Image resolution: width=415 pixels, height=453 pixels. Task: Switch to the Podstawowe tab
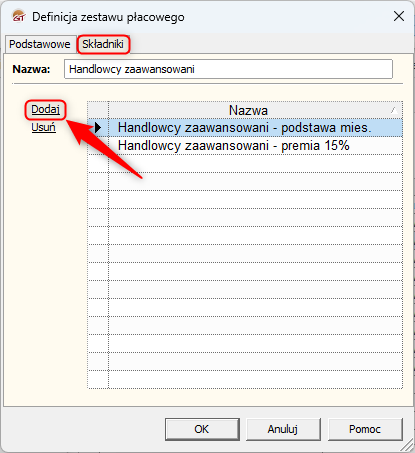pos(39,44)
